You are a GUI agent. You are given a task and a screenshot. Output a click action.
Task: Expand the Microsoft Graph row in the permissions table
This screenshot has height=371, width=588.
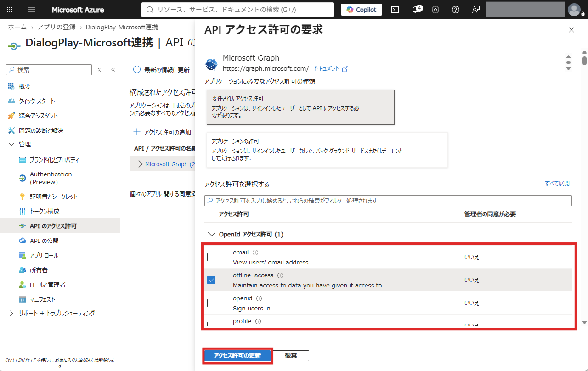point(141,164)
